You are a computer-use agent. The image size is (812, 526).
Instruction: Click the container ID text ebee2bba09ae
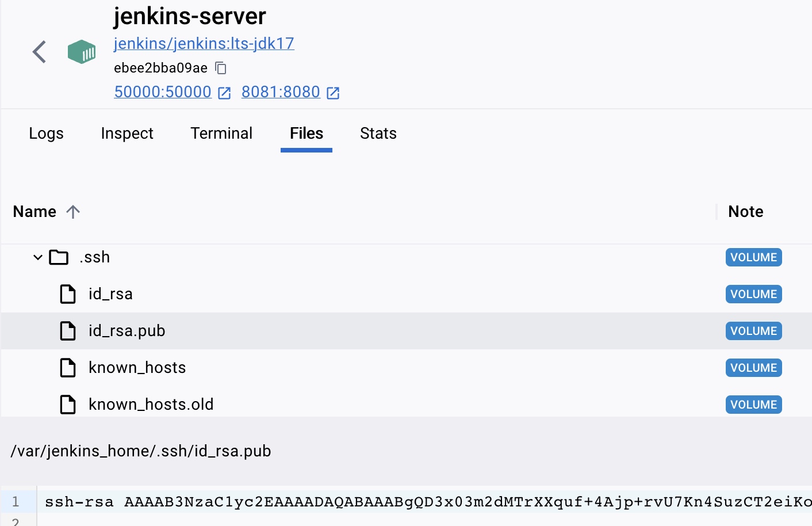(x=160, y=68)
